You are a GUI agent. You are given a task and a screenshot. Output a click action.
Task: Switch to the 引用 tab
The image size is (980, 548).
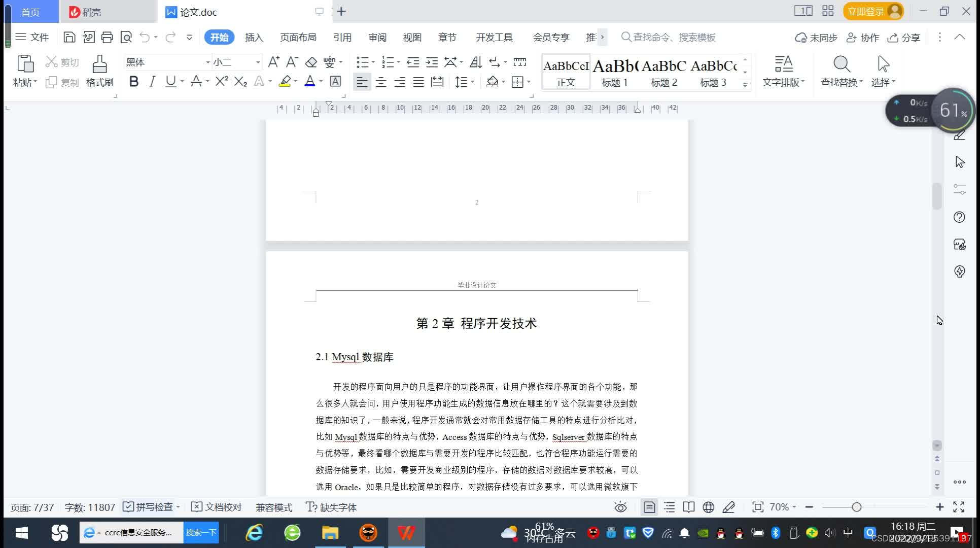(342, 37)
